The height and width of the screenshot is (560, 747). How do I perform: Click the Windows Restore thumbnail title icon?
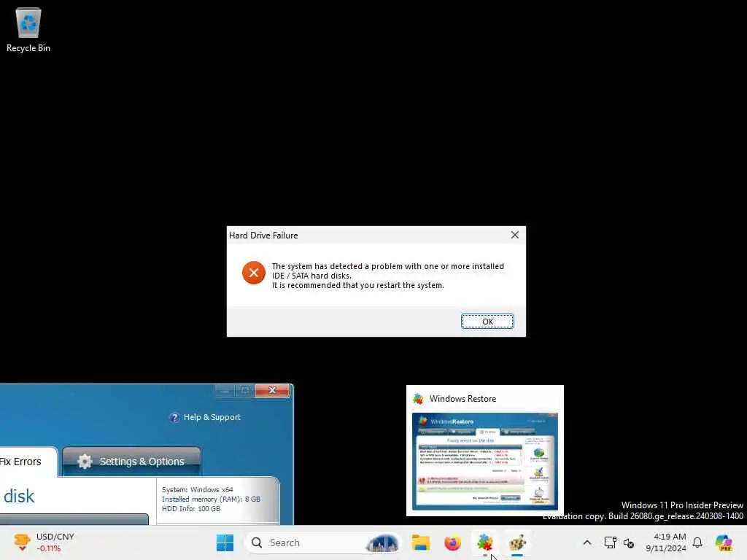point(418,399)
